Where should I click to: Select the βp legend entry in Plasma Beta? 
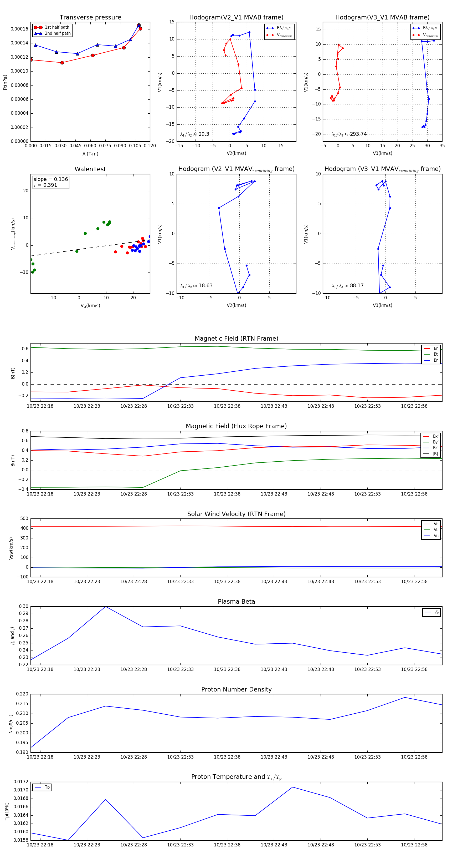pos(431,612)
